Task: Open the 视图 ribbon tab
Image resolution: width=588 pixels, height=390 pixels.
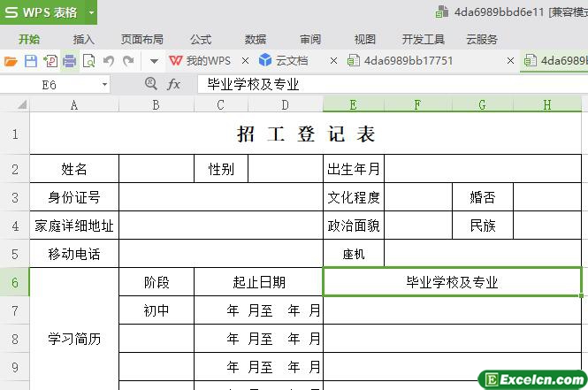Action: click(x=365, y=40)
